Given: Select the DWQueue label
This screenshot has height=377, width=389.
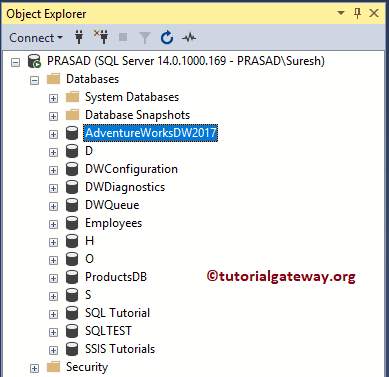Looking at the screenshot, I should (112, 205).
